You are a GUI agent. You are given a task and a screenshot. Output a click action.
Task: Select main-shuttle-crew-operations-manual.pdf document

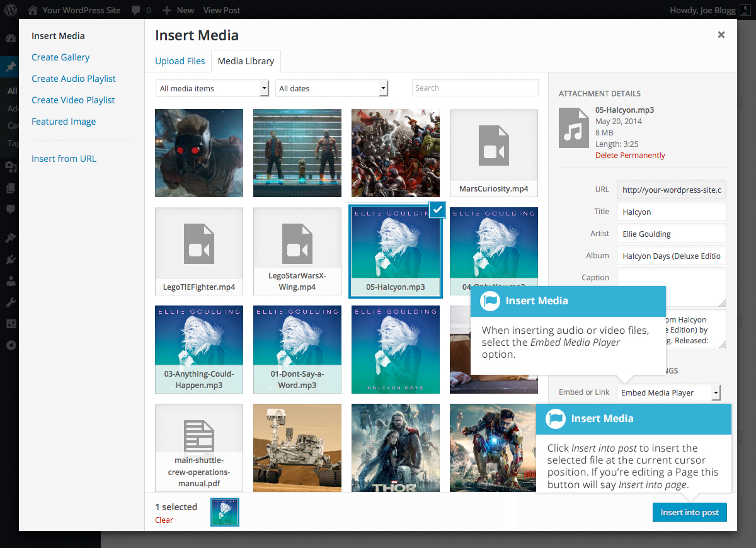tap(199, 448)
